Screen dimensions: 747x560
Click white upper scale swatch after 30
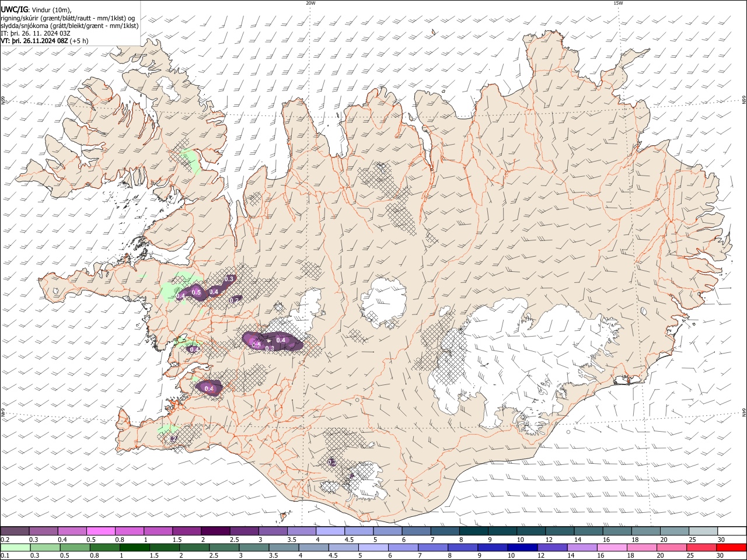[x=731, y=531]
